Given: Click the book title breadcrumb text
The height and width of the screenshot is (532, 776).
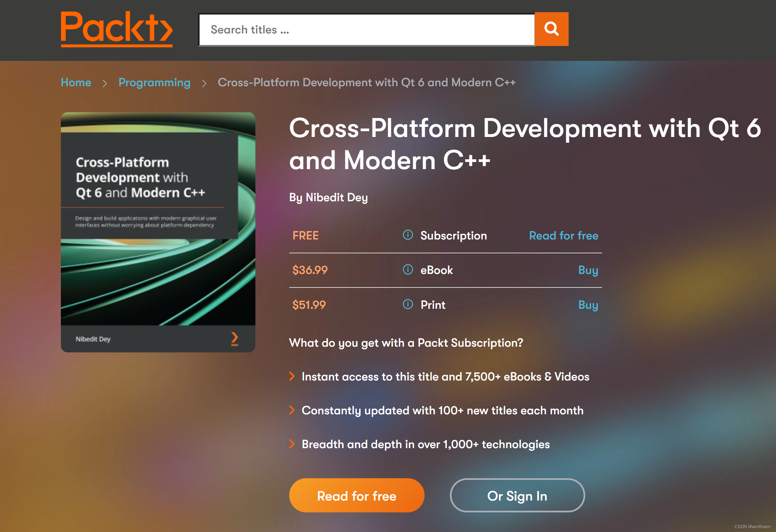Looking at the screenshot, I should pyautogui.click(x=366, y=83).
